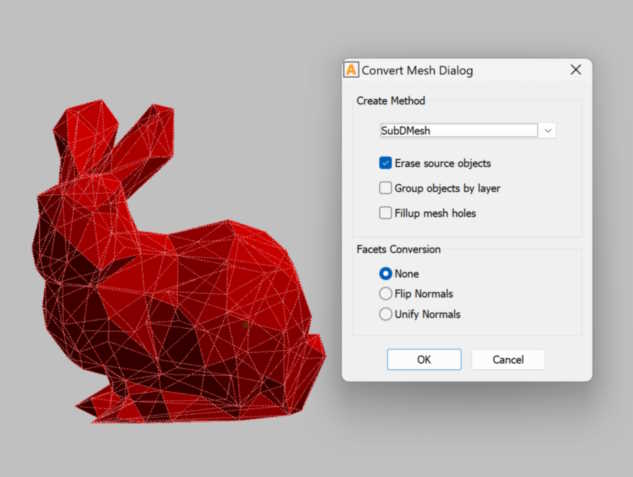Click the Create Method group label

tap(390, 100)
